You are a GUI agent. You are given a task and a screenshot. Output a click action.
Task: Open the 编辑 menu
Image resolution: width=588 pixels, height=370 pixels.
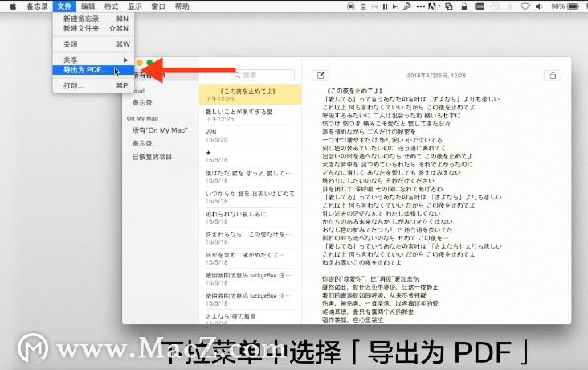(x=88, y=6)
